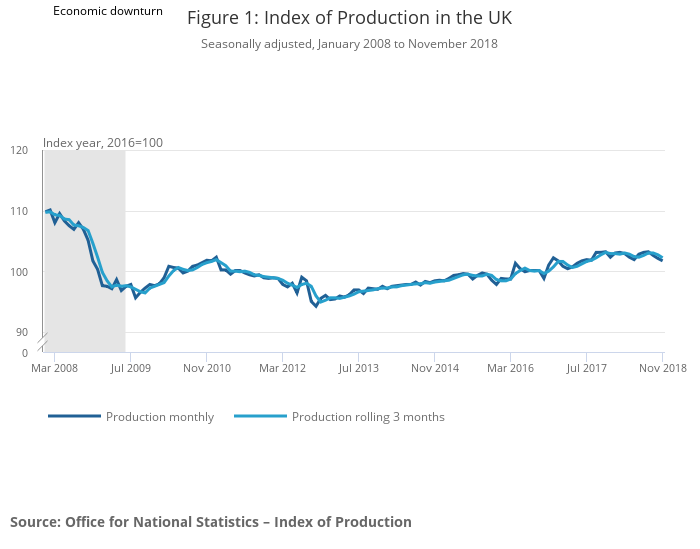Click the Mar 2012 x-axis label
Image resolution: width=700 pixels, height=549 pixels.
pos(282,369)
